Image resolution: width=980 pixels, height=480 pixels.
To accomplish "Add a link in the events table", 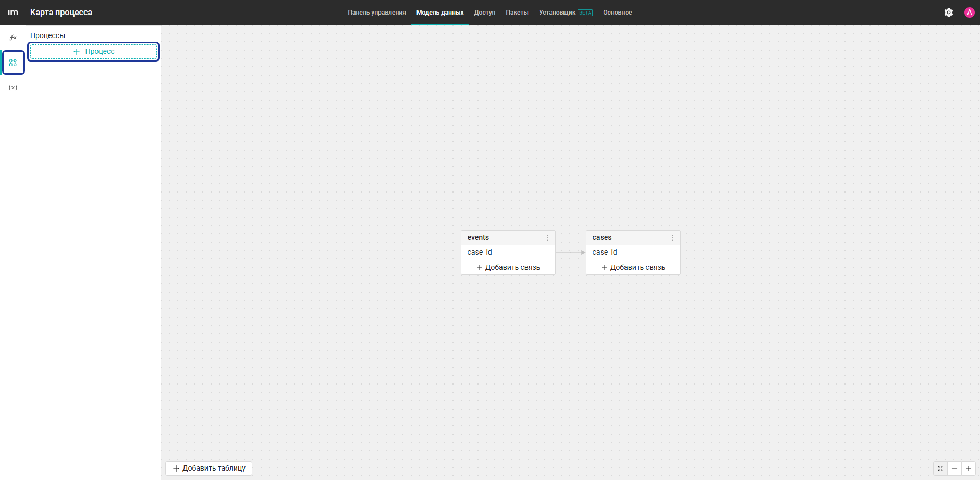I will [508, 268].
